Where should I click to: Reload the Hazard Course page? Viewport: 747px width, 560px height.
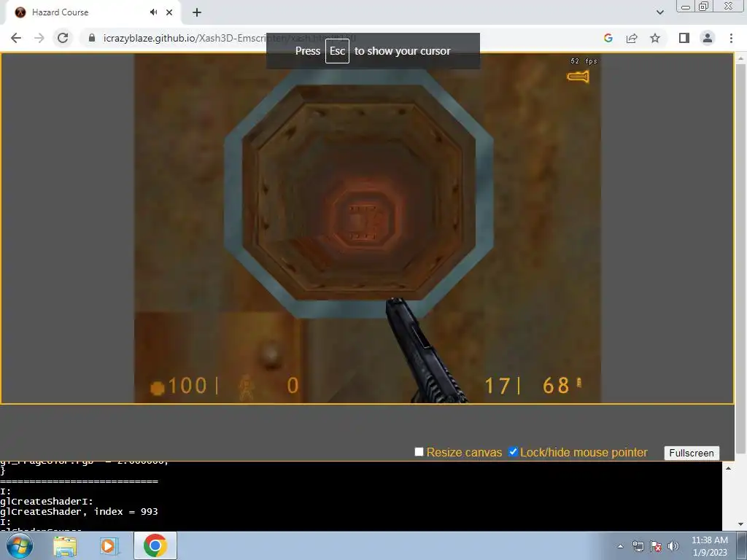click(x=63, y=38)
